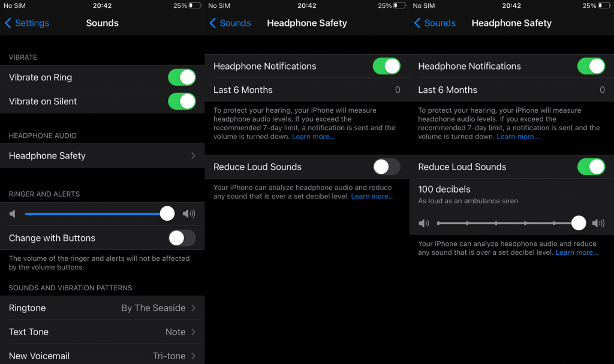Click the decibel limit slider knob
Screen dimensions: 614x364
[579, 223]
